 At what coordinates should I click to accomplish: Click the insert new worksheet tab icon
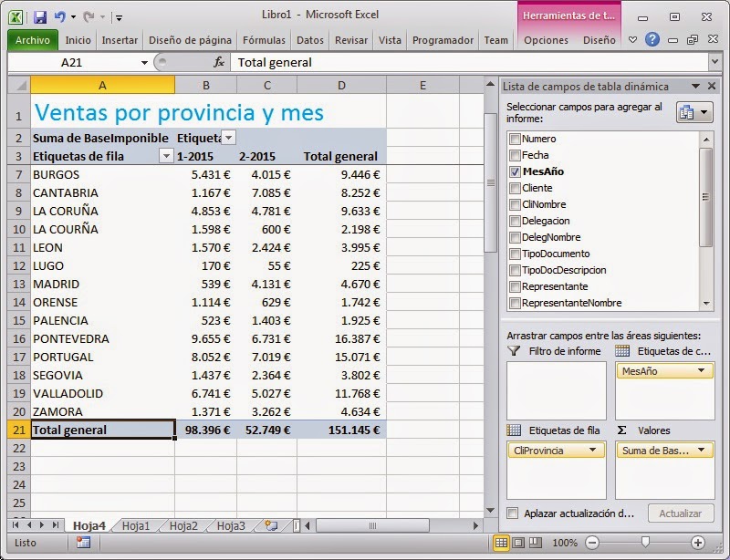pyautogui.click(x=270, y=525)
